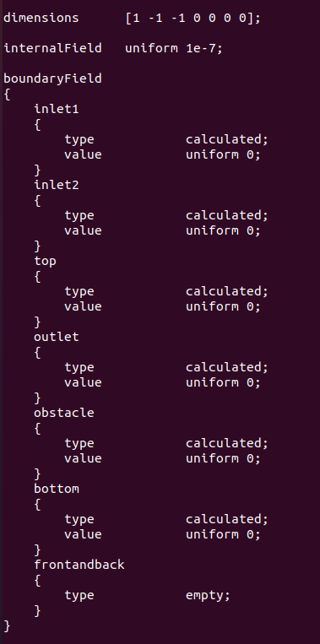Image resolution: width=320 pixels, height=644 pixels.
Task: Select the outlet patch name
Action: 57,337
